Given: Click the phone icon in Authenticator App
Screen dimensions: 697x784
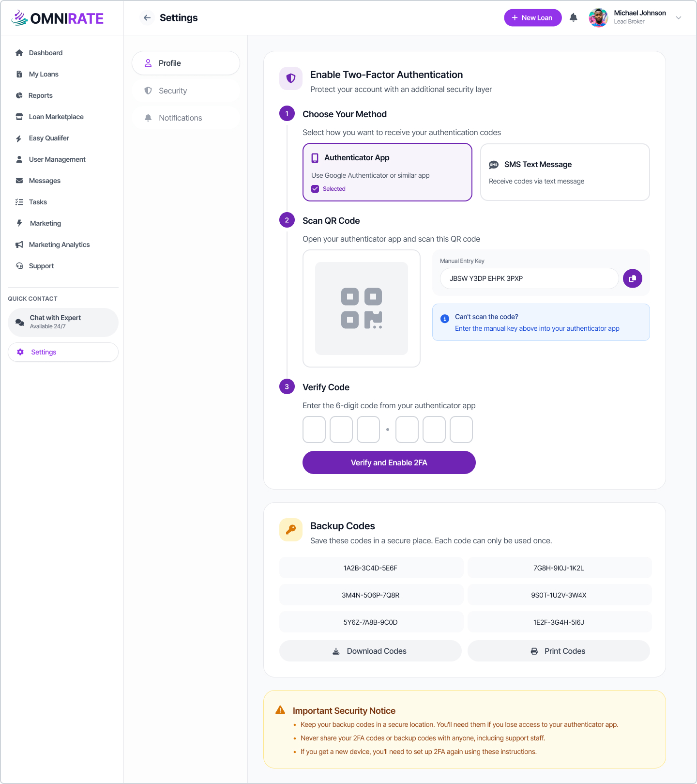Looking at the screenshot, I should tap(315, 158).
